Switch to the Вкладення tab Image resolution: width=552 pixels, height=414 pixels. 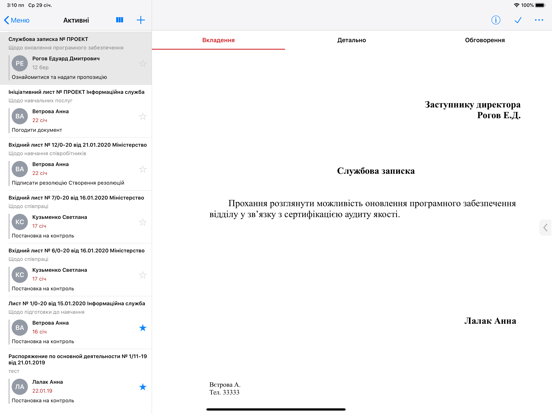point(218,40)
